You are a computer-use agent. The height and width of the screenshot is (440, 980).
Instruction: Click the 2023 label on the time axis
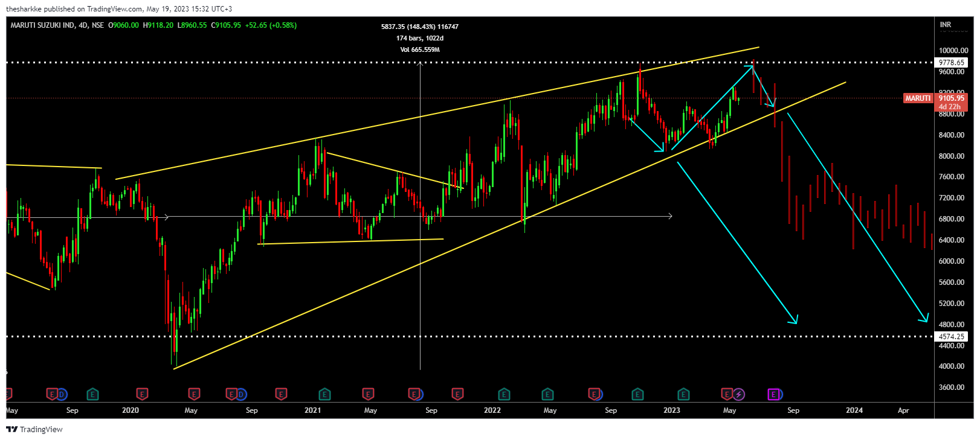672,410
